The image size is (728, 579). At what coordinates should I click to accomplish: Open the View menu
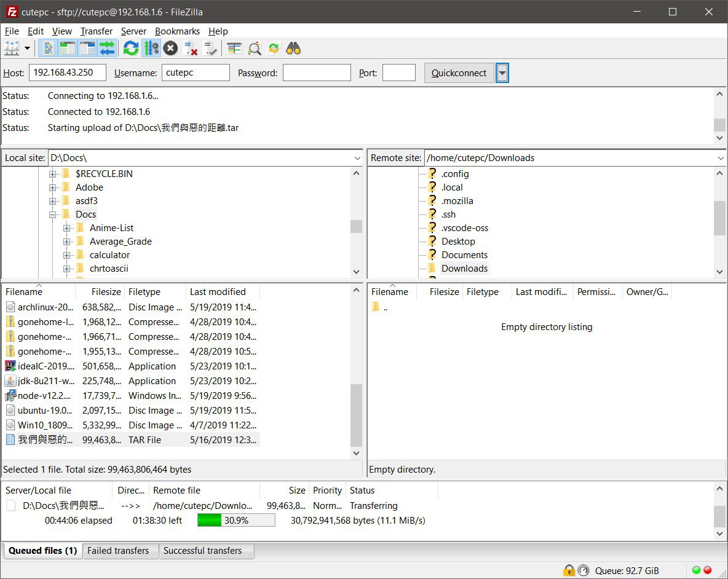tap(61, 31)
